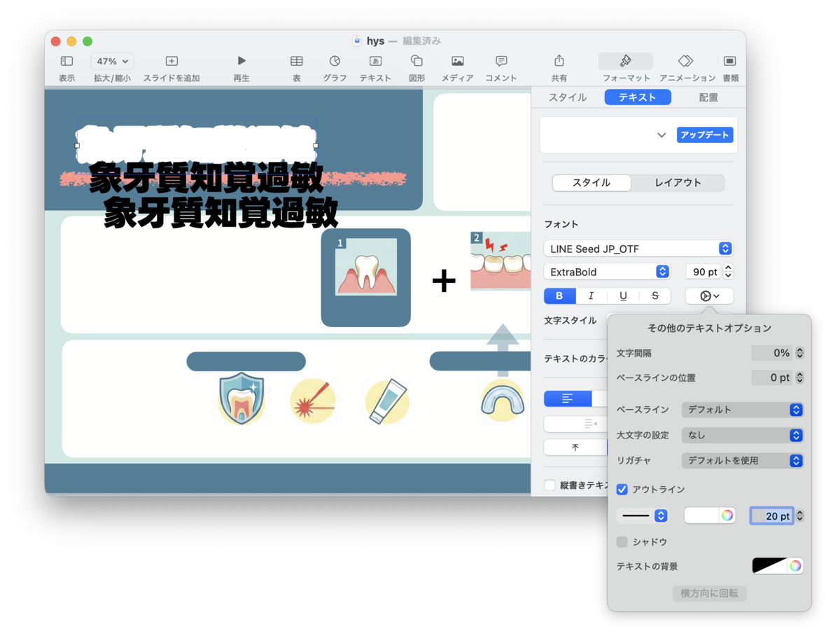
Task: Select the mouthguard icon on slide
Action: (502, 401)
